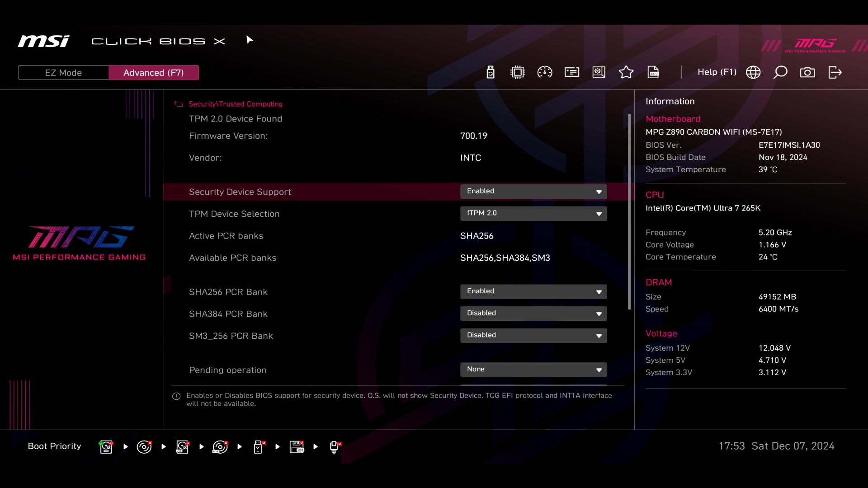Take a screenshot with the camera icon
Viewport: 868px width, 488px height.
pos(807,72)
